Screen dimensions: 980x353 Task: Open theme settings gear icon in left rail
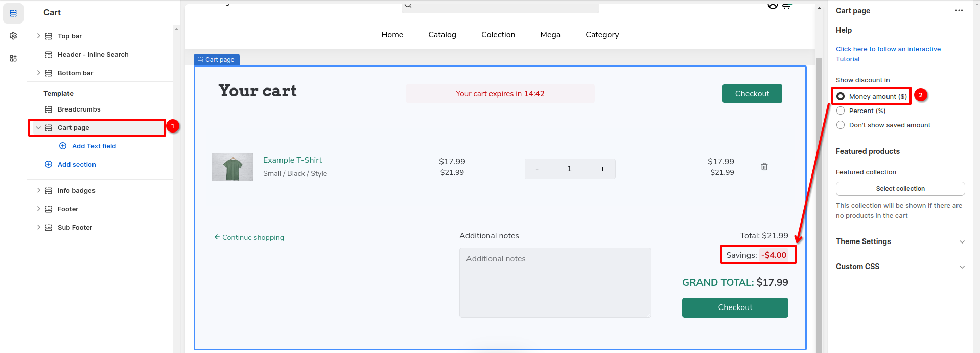click(13, 36)
